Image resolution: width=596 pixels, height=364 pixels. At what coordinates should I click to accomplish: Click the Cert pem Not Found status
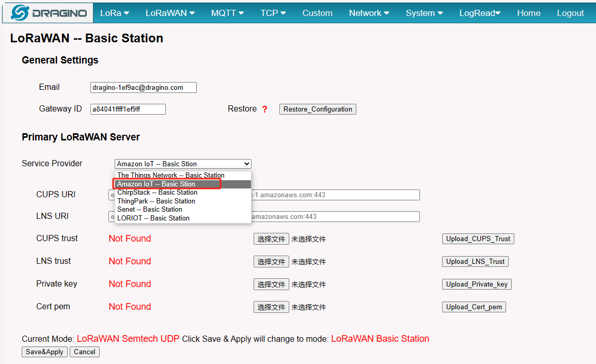(130, 307)
